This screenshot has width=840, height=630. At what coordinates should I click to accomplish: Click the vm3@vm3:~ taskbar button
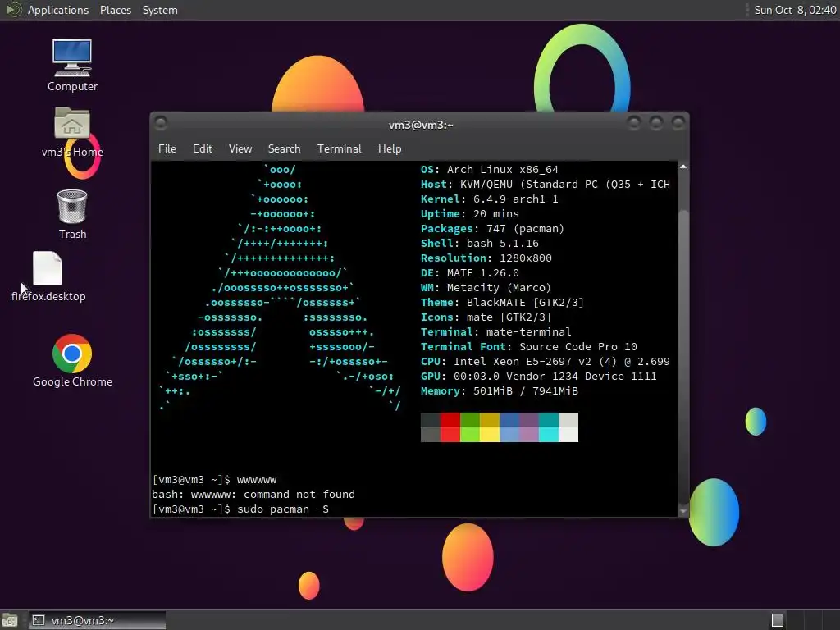point(97,620)
